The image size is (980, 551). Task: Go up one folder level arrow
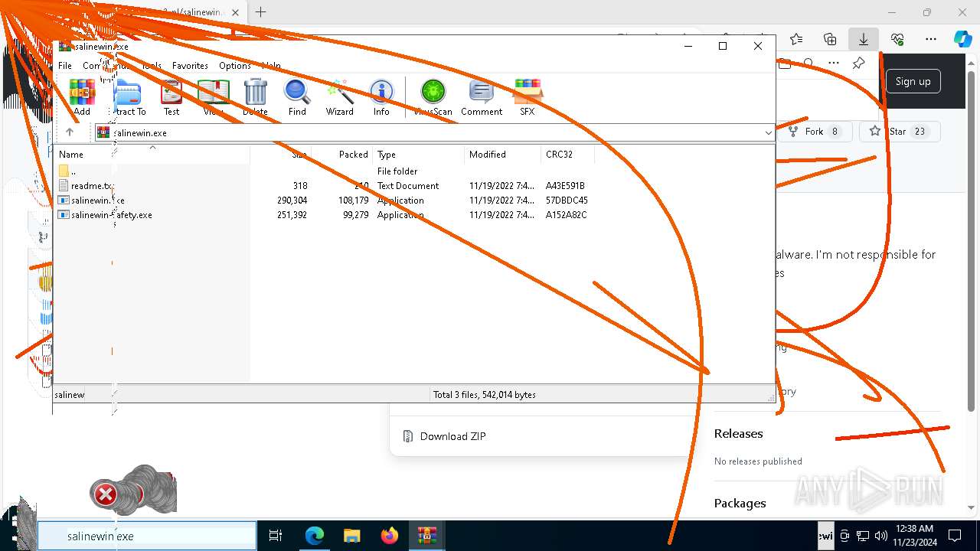click(x=70, y=132)
